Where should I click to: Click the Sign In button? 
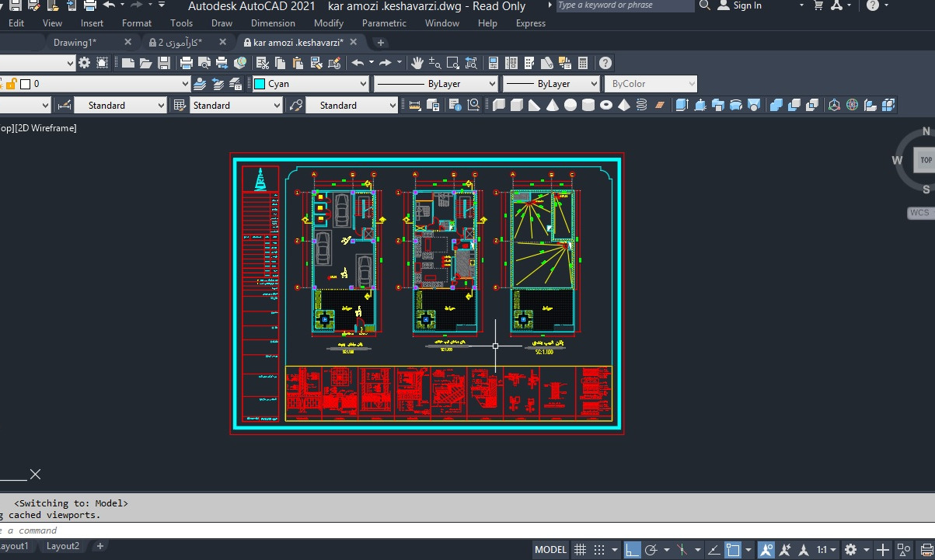739,5
